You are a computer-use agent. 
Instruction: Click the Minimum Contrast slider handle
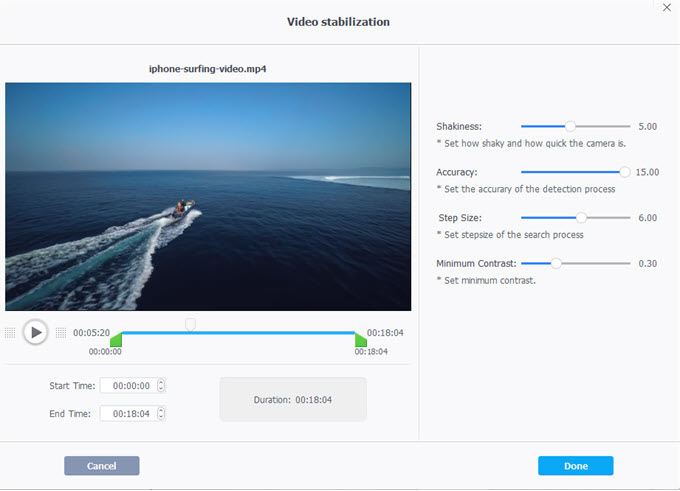click(556, 263)
